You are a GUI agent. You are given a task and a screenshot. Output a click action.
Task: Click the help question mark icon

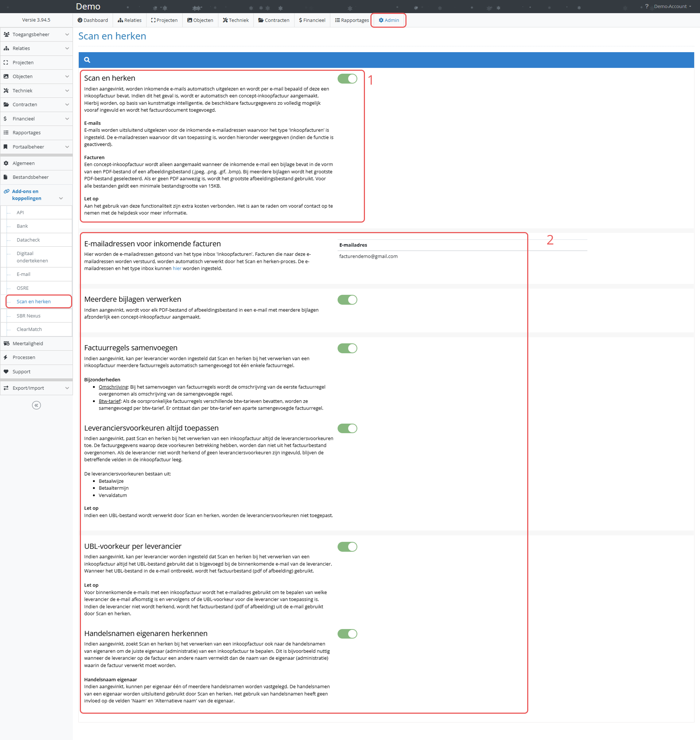point(647,6)
